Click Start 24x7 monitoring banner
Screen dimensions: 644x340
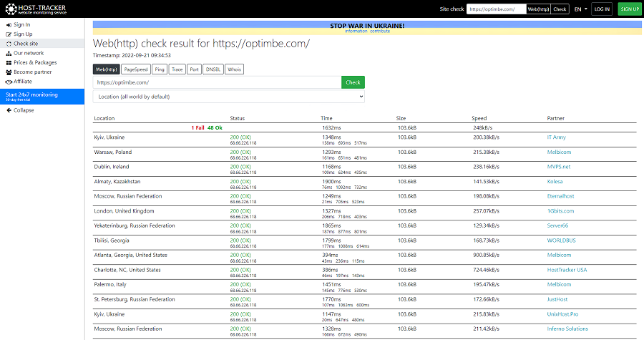[x=42, y=97]
